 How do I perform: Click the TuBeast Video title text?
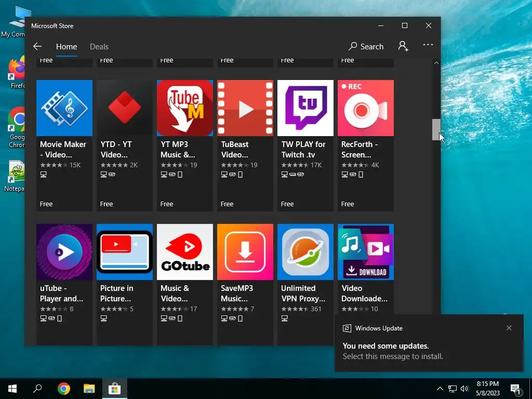(x=235, y=149)
